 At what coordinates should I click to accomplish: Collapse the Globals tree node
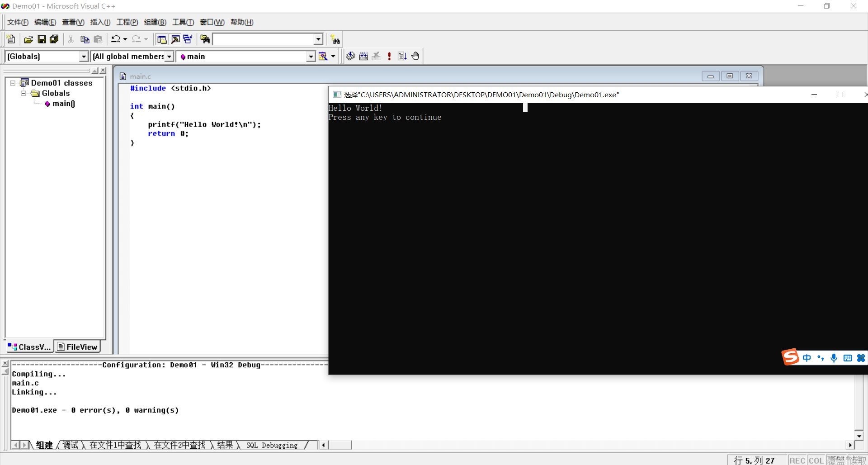(23, 93)
